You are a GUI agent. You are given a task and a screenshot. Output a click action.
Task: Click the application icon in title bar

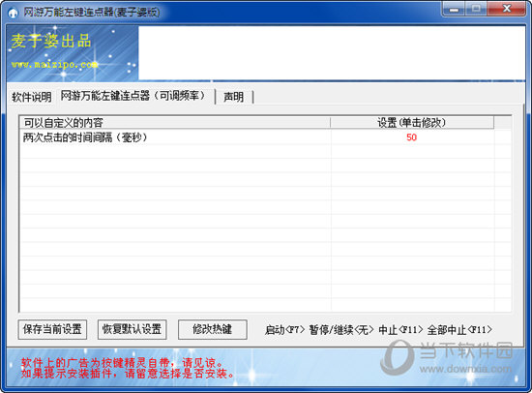pyautogui.click(x=14, y=13)
